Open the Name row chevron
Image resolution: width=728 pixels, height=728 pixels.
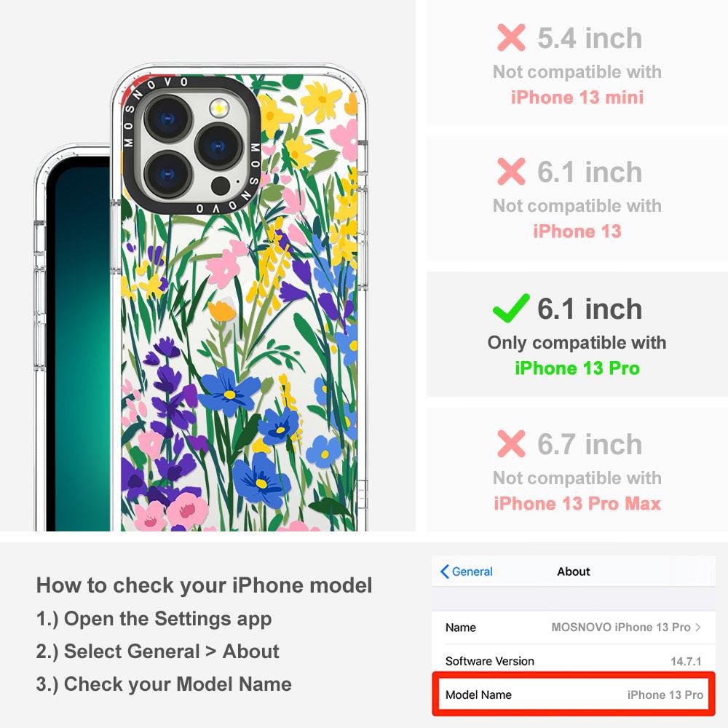click(x=698, y=628)
